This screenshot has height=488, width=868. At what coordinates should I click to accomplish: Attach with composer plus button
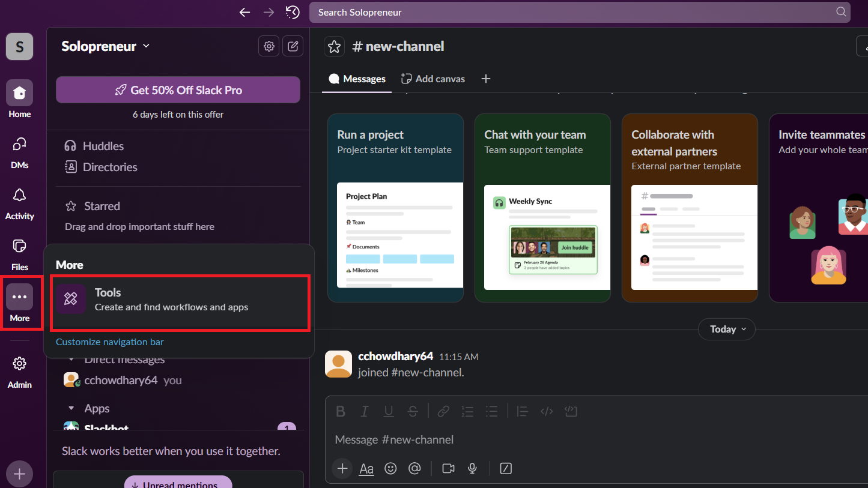[x=342, y=469]
